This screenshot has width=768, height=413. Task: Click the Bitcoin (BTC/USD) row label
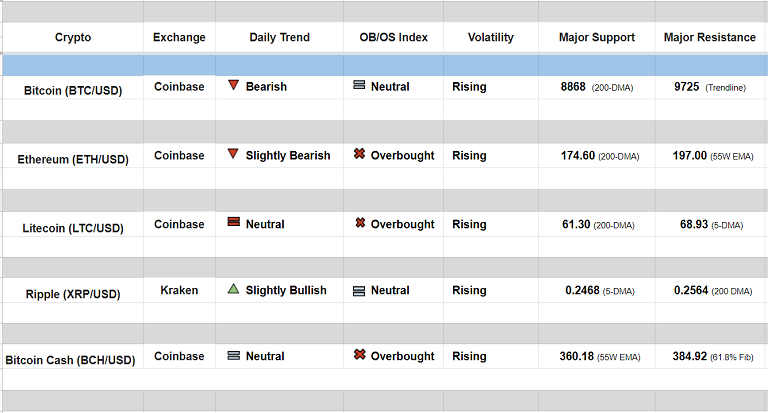pyautogui.click(x=73, y=90)
